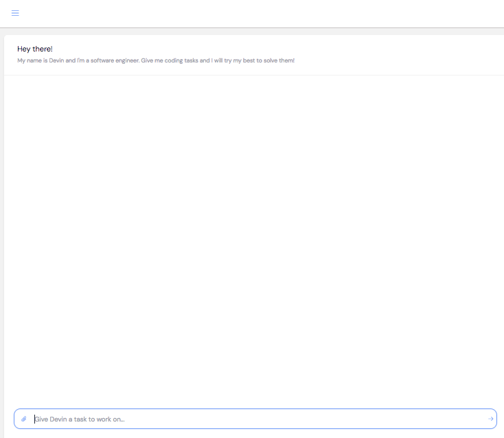Viewport: 504px width, 438px height.
Task: Focus the 'Give Devin a task' input
Action: 257,419
